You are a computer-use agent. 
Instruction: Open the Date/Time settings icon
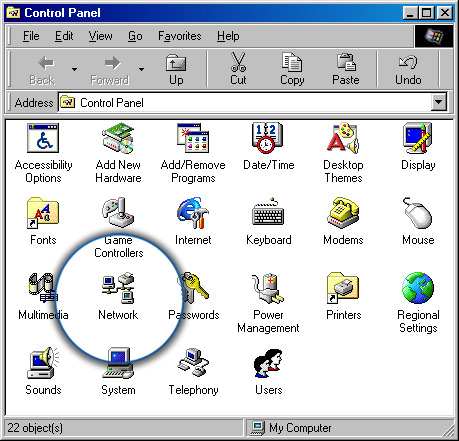pos(268,138)
